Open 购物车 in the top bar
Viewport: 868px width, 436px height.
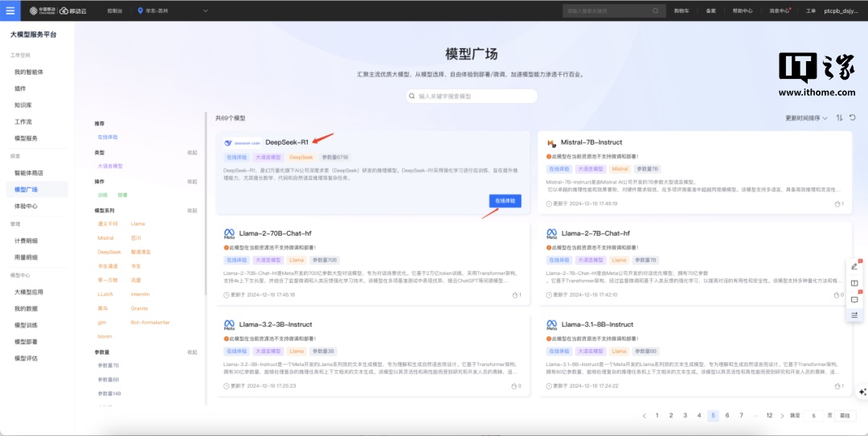(x=682, y=10)
